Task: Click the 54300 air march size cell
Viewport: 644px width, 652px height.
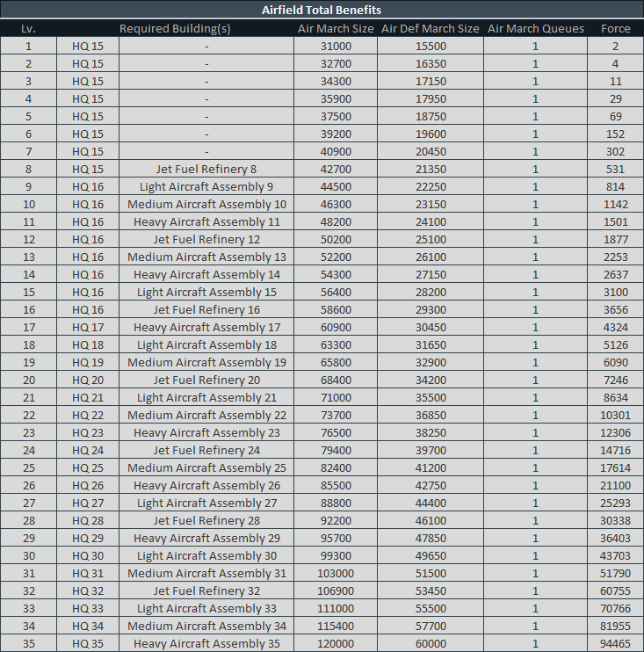Action: 336,274
